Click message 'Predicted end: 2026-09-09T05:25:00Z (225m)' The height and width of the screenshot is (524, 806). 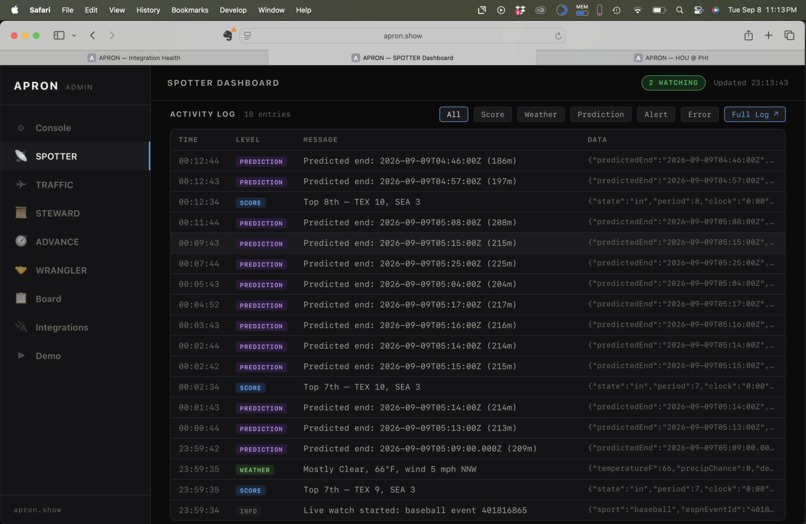pyautogui.click(x=410, y=264)
